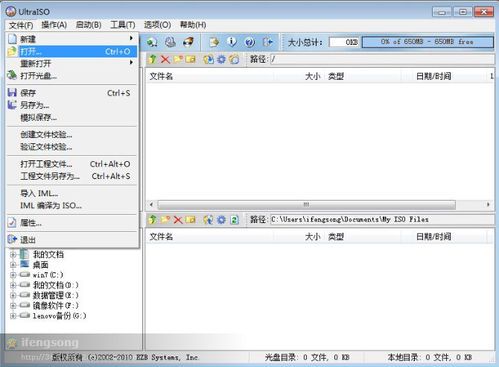Click the horizontal scrollbar in image file list
The height and width of the screenshot is (367, 499).
pyautogui.click(x=320, y=204)
